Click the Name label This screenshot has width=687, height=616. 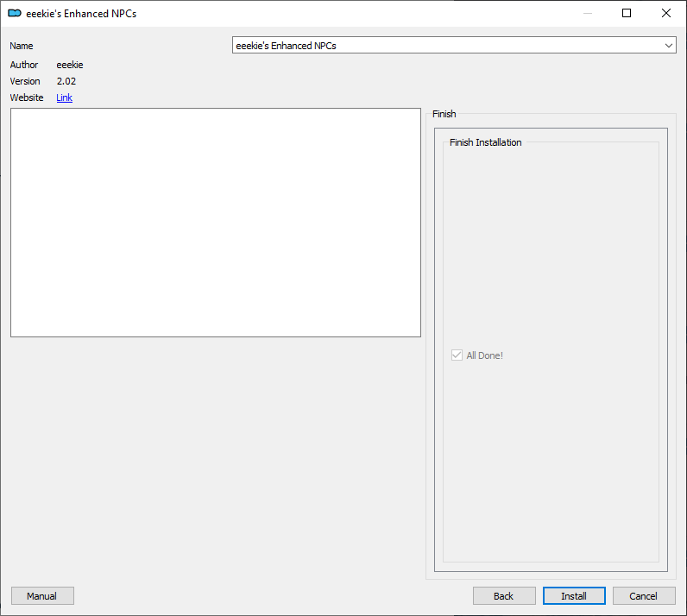pos(22,46)
